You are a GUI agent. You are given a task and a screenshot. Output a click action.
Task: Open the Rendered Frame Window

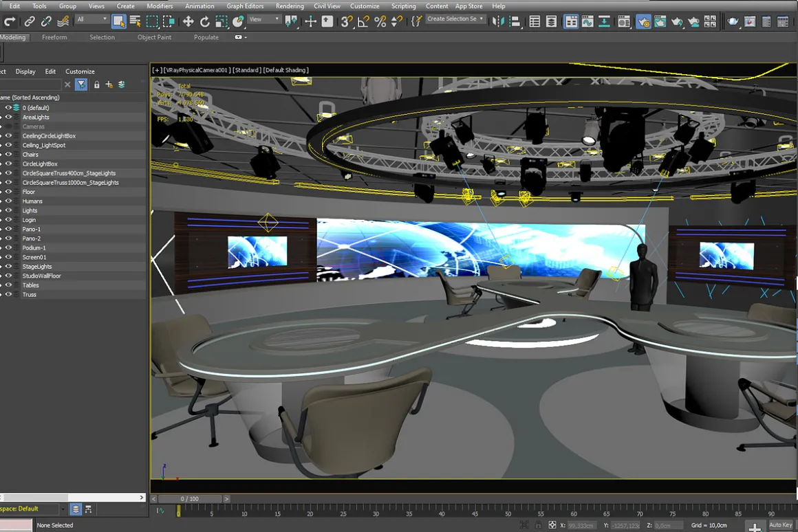(660, 21)
